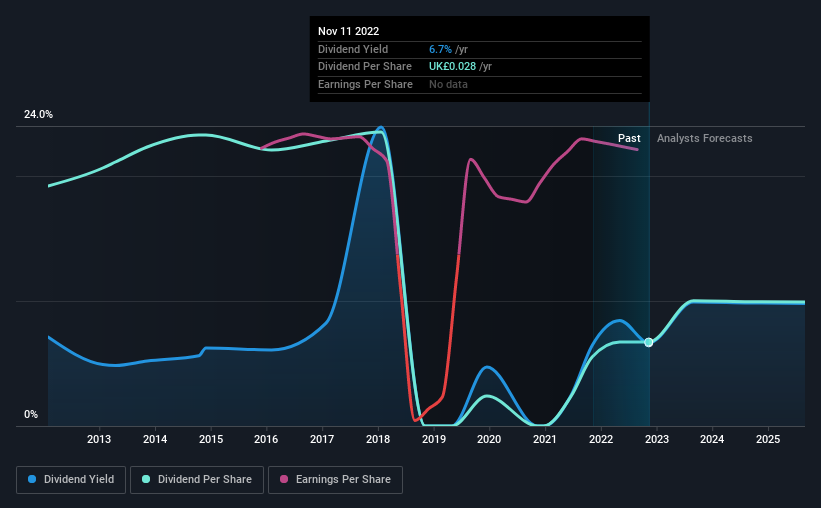The image size is (821, 508).
Task: Click the UK£0.028 dividend per share value
Action: coord(452,67)
